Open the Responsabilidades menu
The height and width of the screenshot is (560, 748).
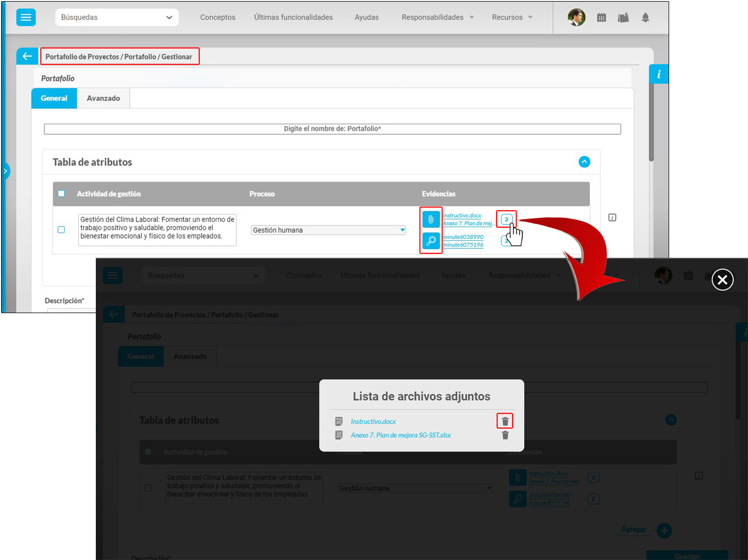(x=438, y=18)
